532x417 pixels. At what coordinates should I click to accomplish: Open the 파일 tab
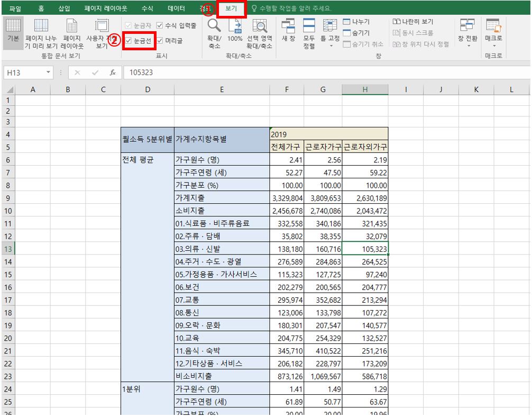pyautogui.click(x=15, y=8)
